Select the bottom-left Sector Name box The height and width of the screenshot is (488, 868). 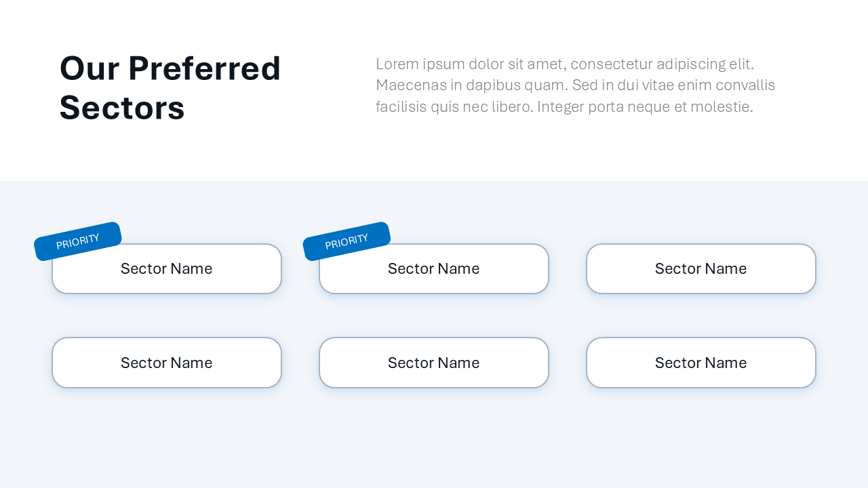[x=167, y=363]
